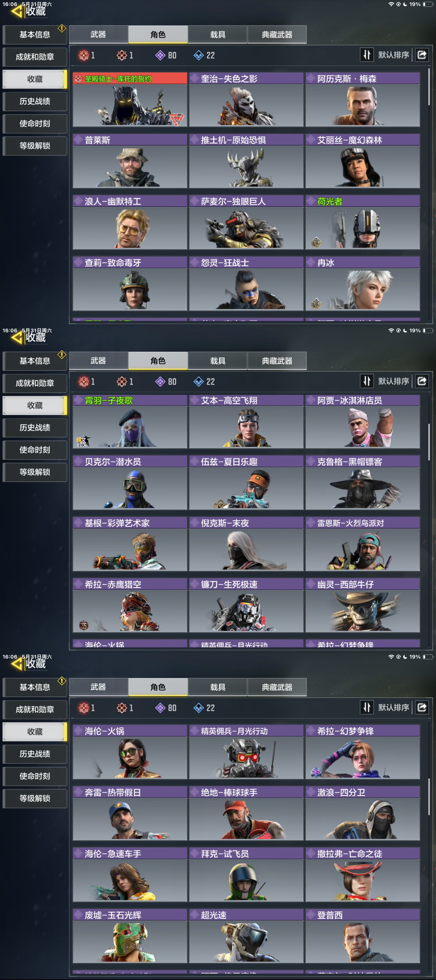Tap the share icon above 阿历克斯·梅森 card
Image resolution: width=436 pixels, height=980 pixels.
click(x=422, y=55)
